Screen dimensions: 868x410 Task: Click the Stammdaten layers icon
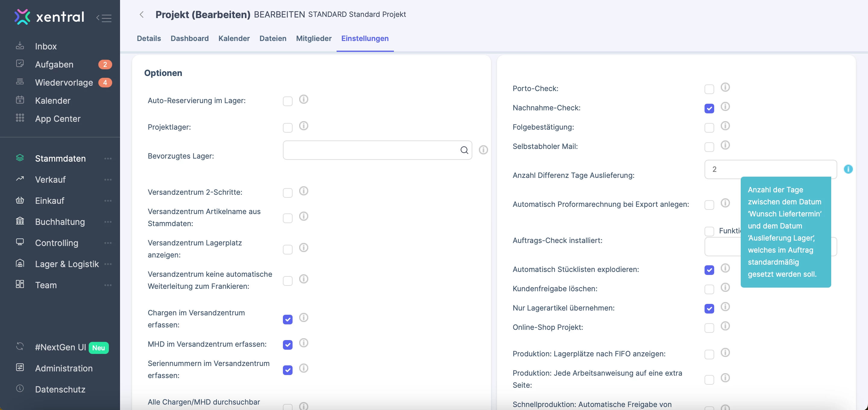click(x=20, y=158)
